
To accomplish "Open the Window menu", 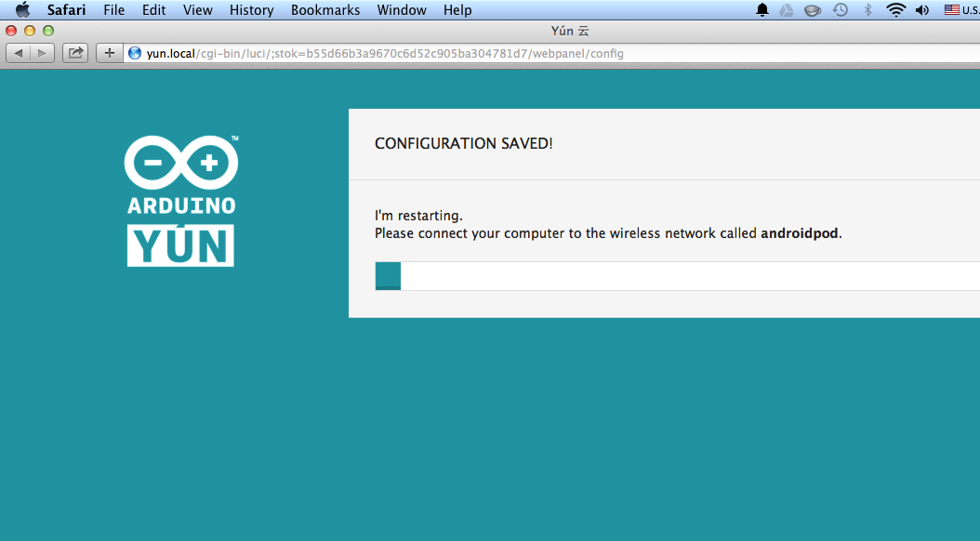I will 402,10.
